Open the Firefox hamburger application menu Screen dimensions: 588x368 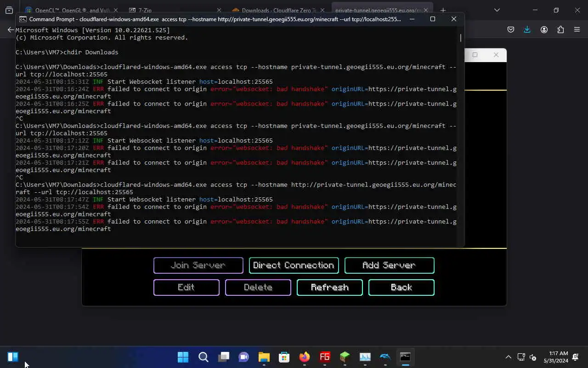point(577,30)
